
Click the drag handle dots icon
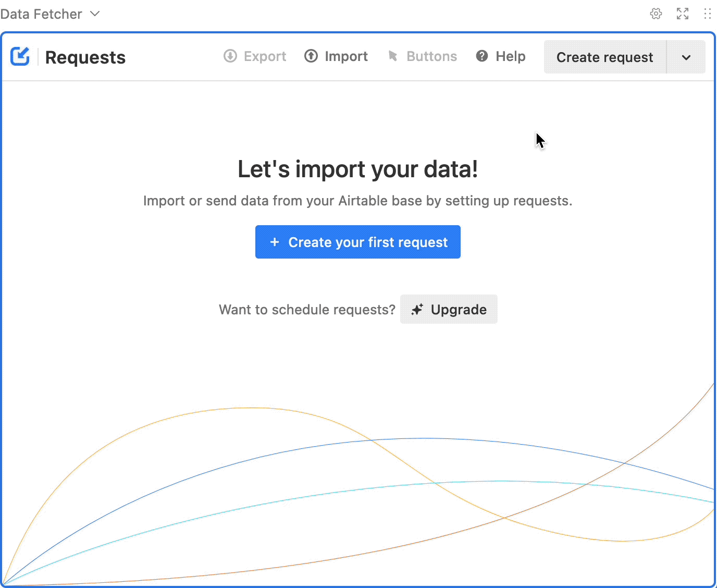click(707, 14)
